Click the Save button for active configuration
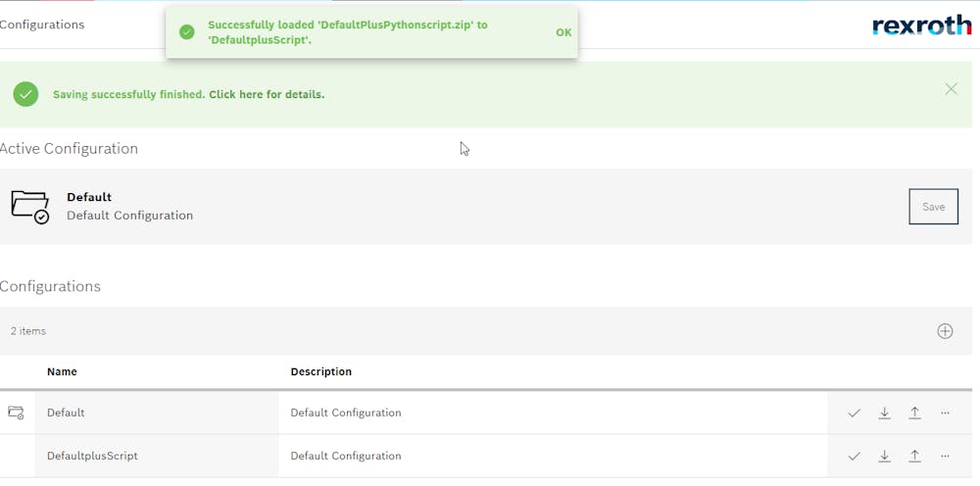Viewport: 980px width, 486px height. pyautogui.click(x=933, y=207)
